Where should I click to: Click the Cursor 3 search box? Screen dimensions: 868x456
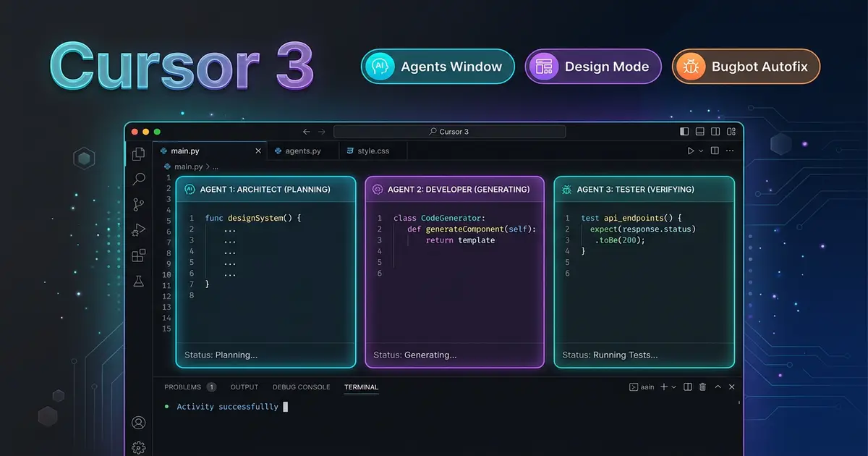pyautogui.click(x=449, y=132)
